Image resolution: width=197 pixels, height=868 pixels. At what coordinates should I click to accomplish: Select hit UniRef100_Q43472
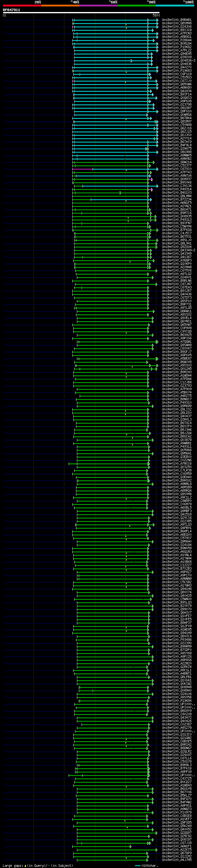click(x=176, y=717)
